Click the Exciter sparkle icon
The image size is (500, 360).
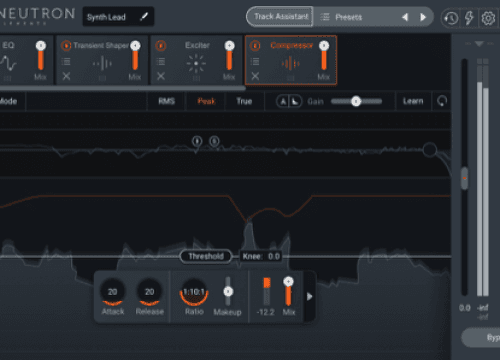pos(196,63)
